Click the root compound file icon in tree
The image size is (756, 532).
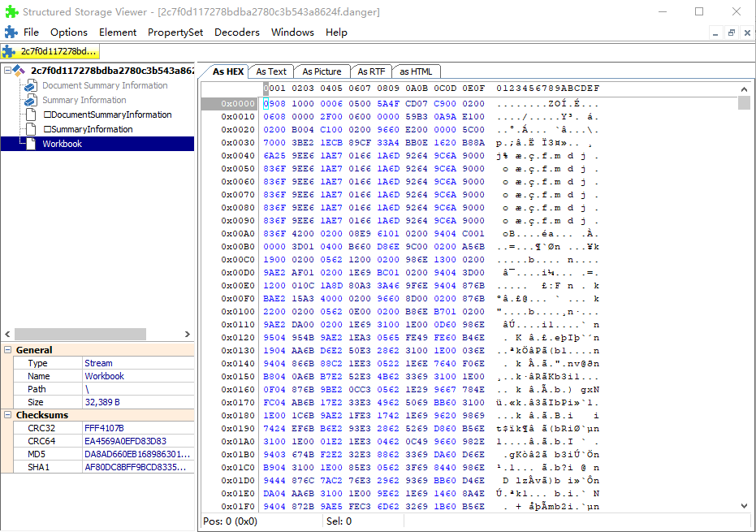coord(20,71)
